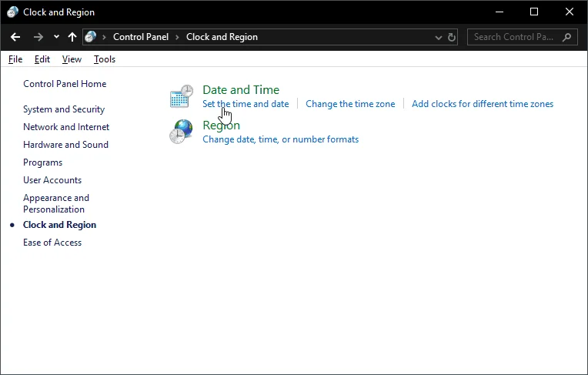This screenshot has width=588, height=375.
Task: Focus the Search Control Panel field
Action: click(x=522, y=37)
